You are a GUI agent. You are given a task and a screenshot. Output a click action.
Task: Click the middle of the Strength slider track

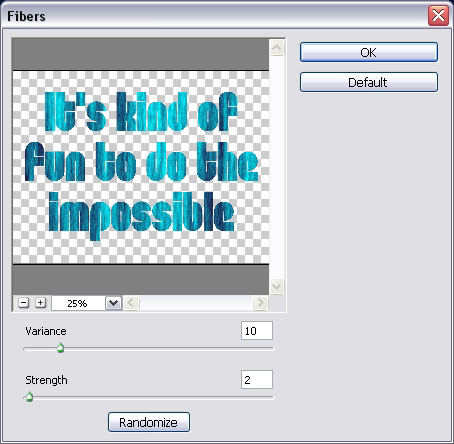point(149,397)
